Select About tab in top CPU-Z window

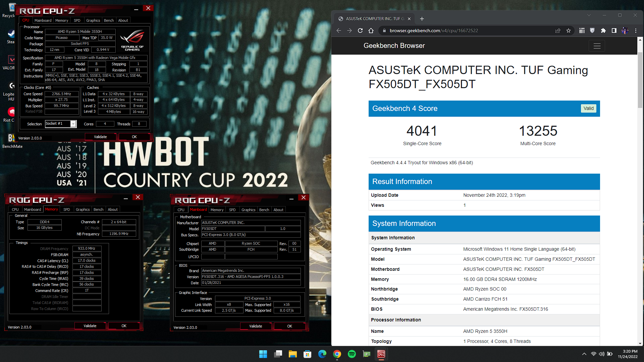123,20
